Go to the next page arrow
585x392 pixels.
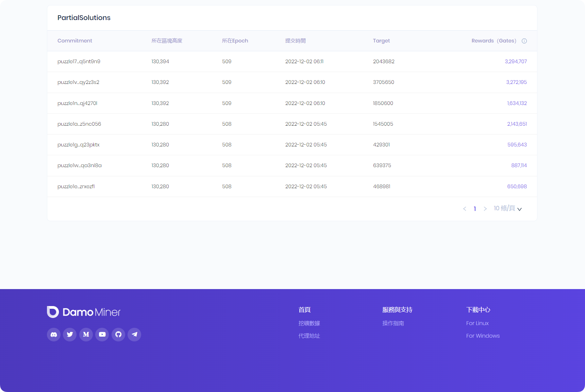485,209
